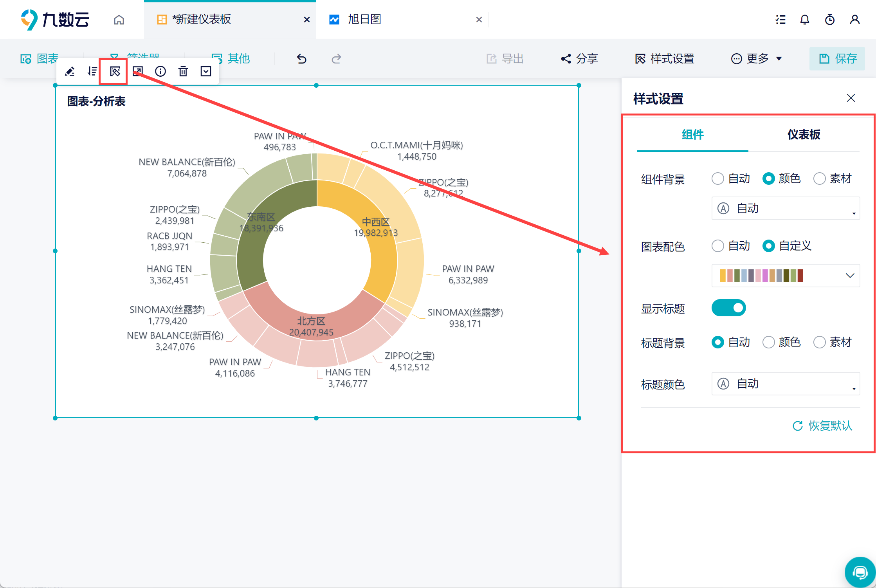The height and width of the screenshot is (588, 876).
Task: Open the chart's style settings icon
Action: pos(115,71)
